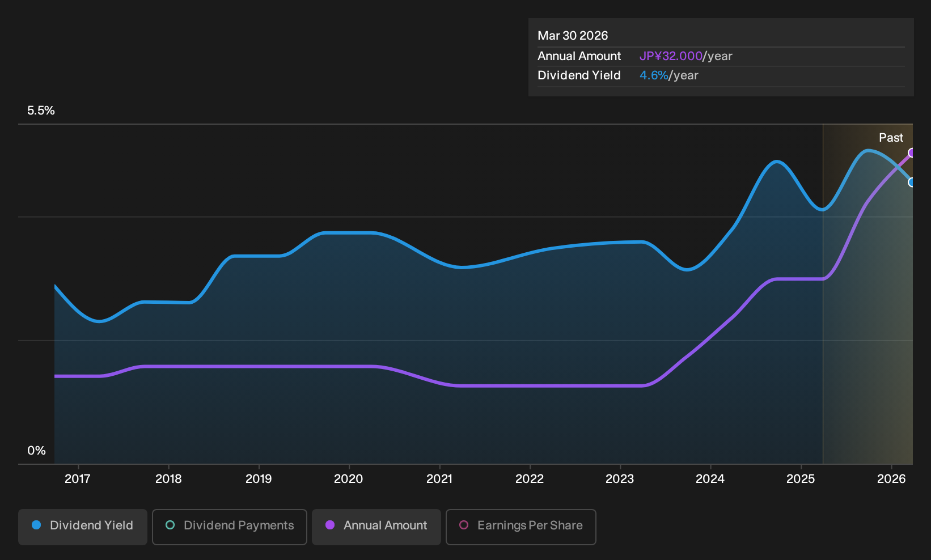Viewport: 931px width, 560px height.
Task: Click the purple Annual Amount legend dot
Action: point(330,525)
